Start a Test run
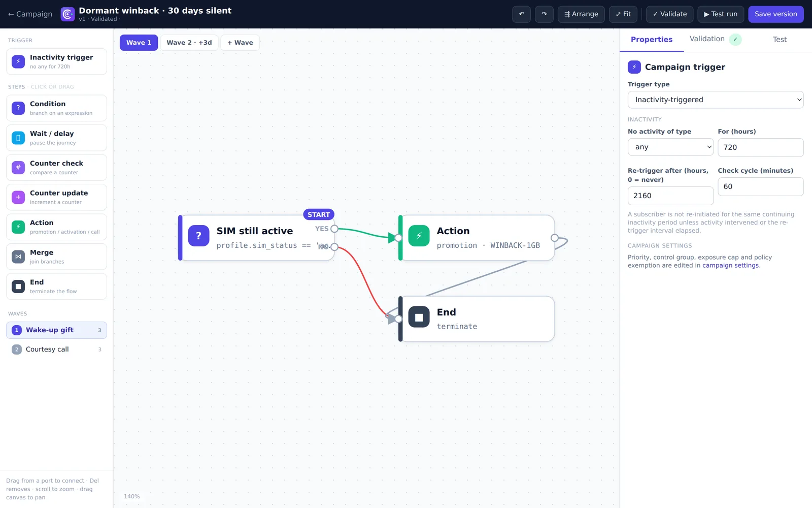Image resolution: width=812 pixels, height=508 pixels. [721, 14]
